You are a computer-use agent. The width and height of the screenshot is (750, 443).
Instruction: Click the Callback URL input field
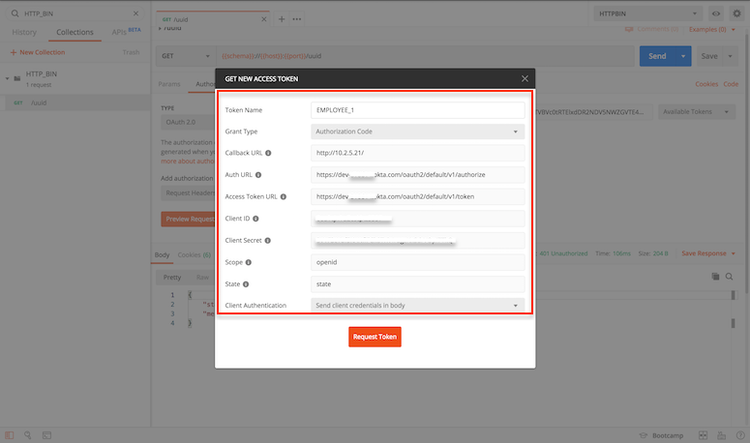click(418, 153)
